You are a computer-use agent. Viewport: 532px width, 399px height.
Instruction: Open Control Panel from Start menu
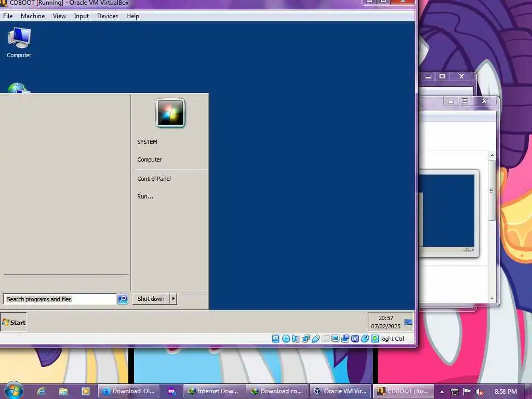coord(154,179)
